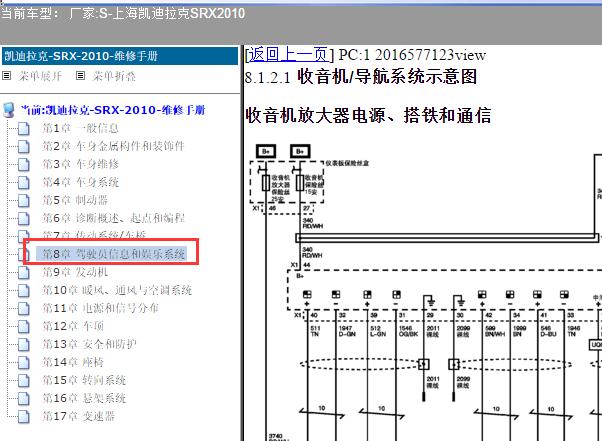Click the heading 8.1.2.1 收音机/导航系统示意图

point(361,76)
